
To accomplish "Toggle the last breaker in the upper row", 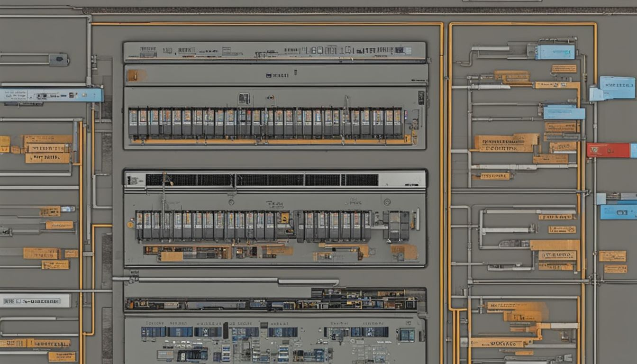I will tap(398, 123).
